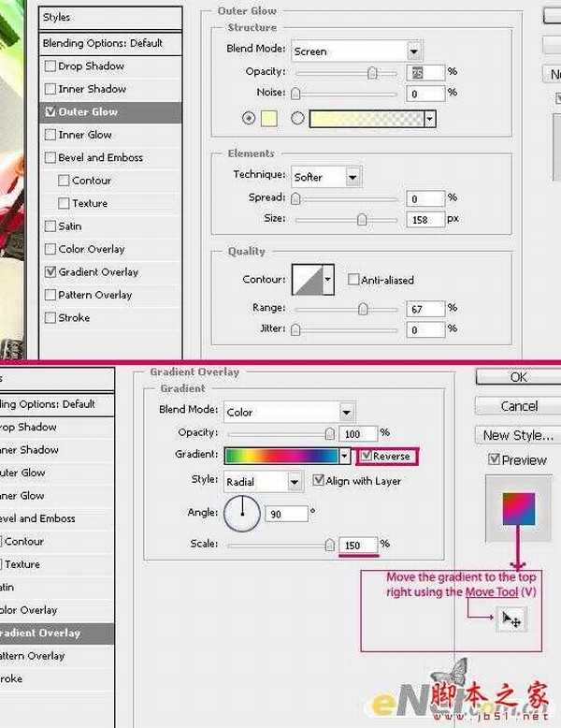Select Outer Glow in the styles list
The height and width of the screenshot is (728, 561).
click(88, 112)
